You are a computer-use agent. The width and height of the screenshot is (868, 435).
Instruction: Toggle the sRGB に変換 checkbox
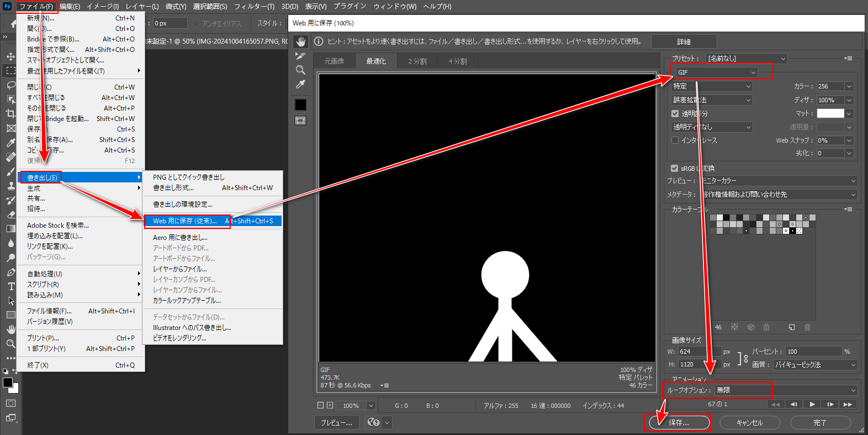(x=674, y=169)
